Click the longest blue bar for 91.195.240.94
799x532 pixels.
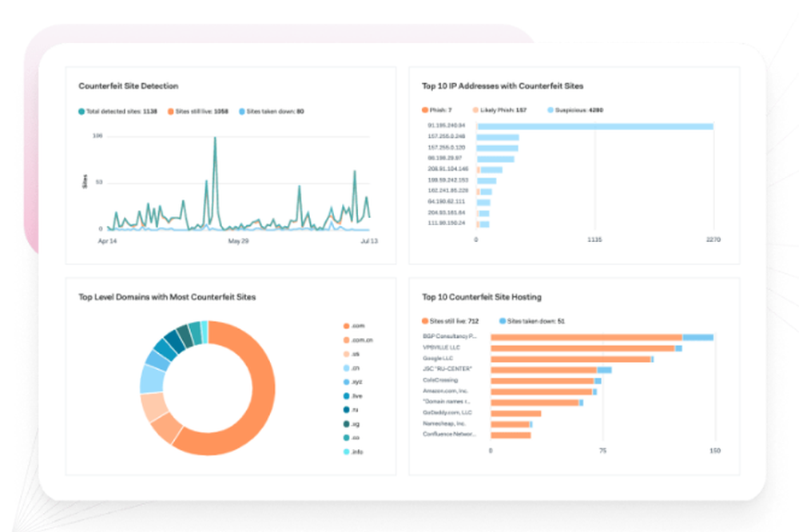[x=595, y=126]
